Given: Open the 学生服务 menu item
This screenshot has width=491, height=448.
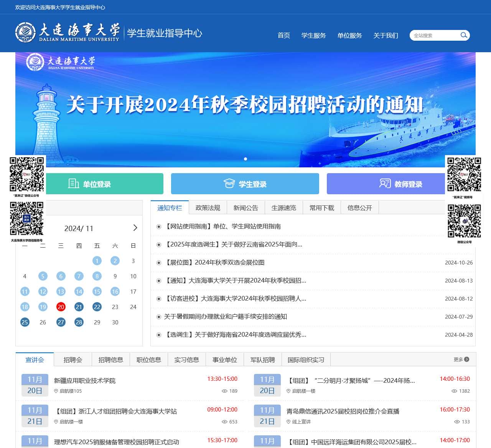Looking at the screenshot, I should (x=314, y=35).
